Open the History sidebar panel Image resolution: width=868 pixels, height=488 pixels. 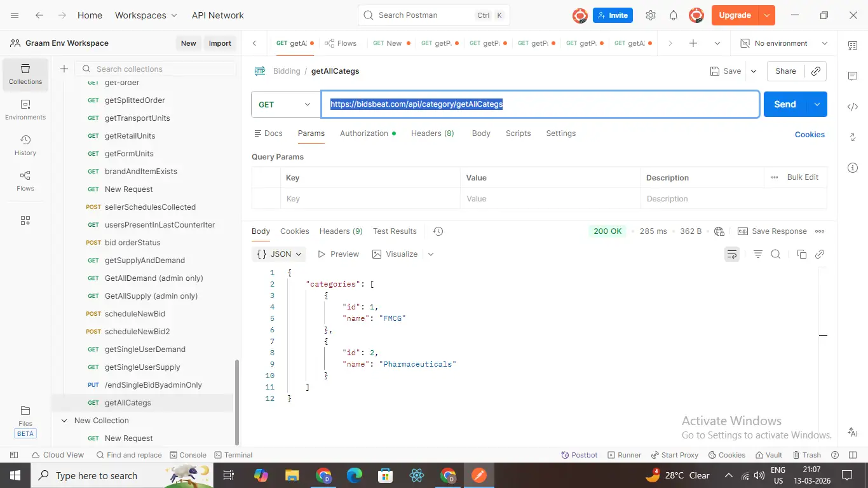coord(25,145)
